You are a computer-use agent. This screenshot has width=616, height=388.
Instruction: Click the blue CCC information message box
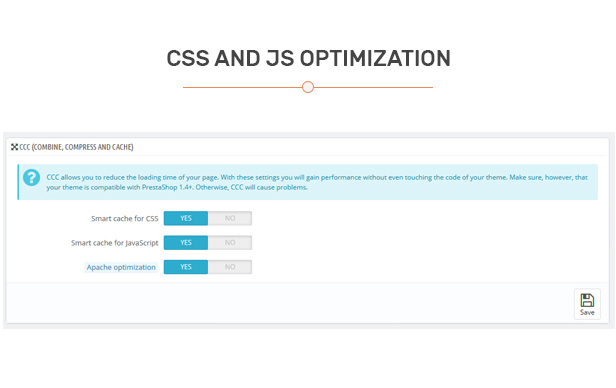tap(308, 182)
